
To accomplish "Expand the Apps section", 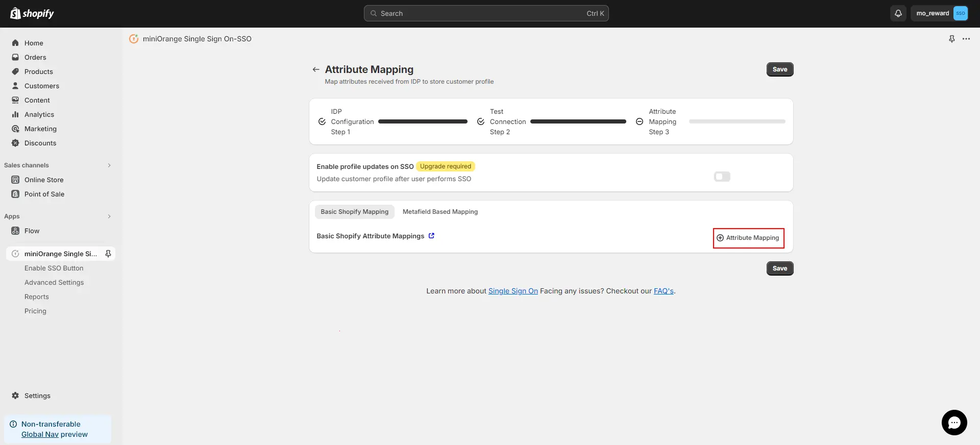I will [109, 216].
